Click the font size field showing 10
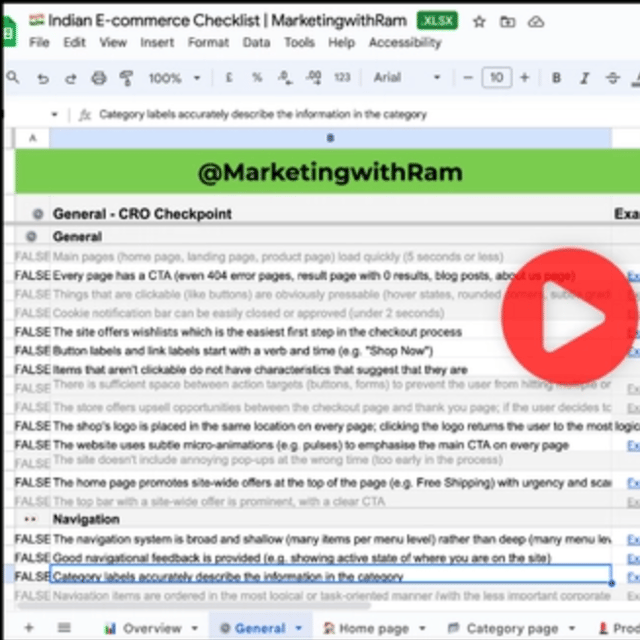This screenshot has height=640, width=640. click(496, 78)
